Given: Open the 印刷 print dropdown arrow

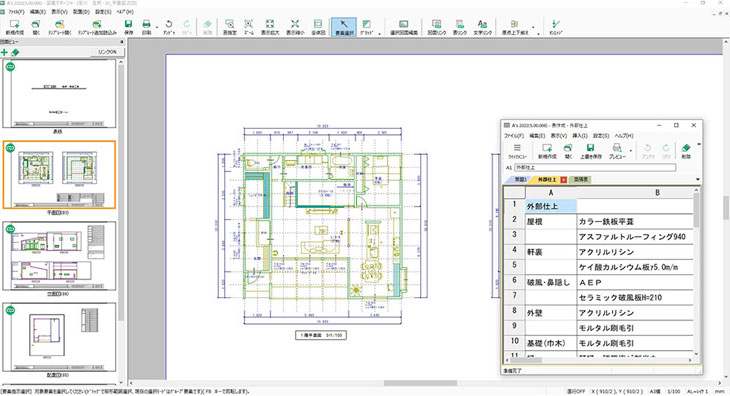Looking at the screenshot, I should click(156, 27).
